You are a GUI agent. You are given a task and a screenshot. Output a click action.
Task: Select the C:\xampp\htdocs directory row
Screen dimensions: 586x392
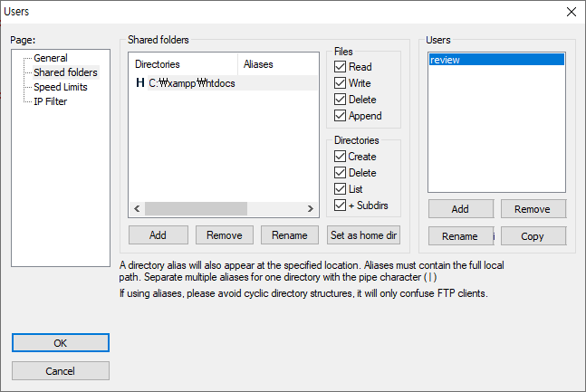(x=224, y=83)
